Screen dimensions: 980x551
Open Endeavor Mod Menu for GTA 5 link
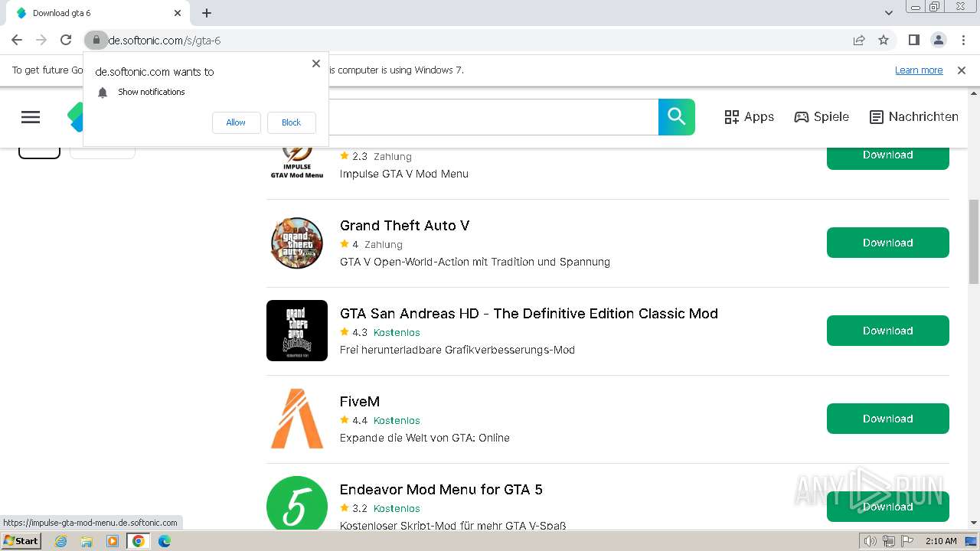[x=441, y=490]
